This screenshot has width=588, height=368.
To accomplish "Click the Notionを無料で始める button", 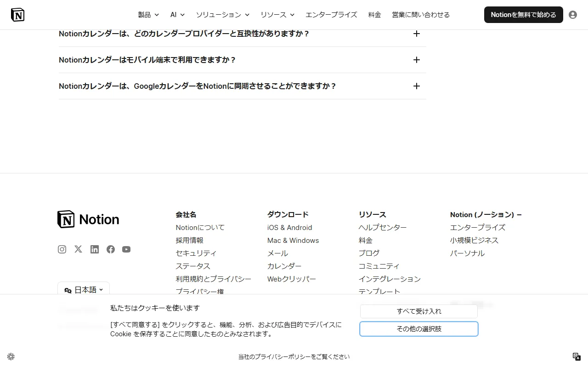I will [523, 14].
